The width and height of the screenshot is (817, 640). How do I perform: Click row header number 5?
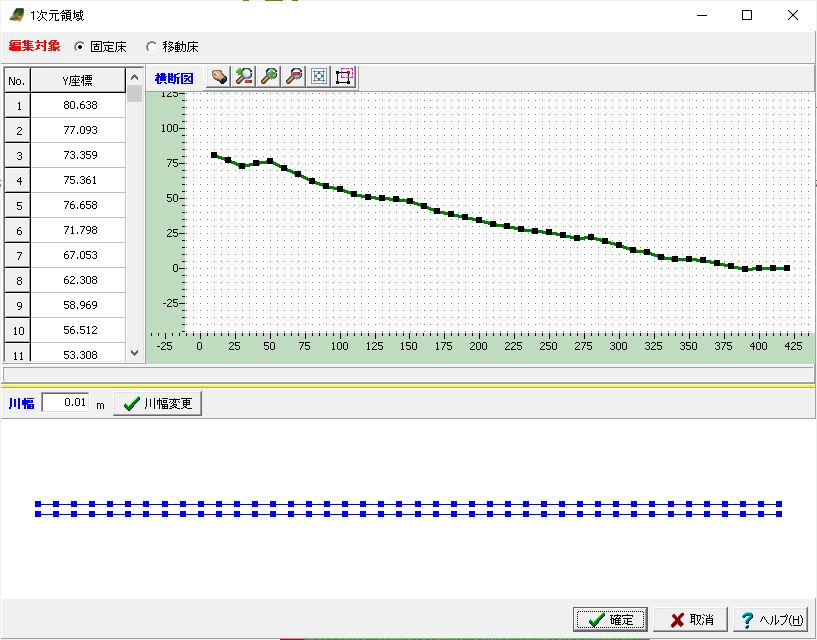point(17,205)
